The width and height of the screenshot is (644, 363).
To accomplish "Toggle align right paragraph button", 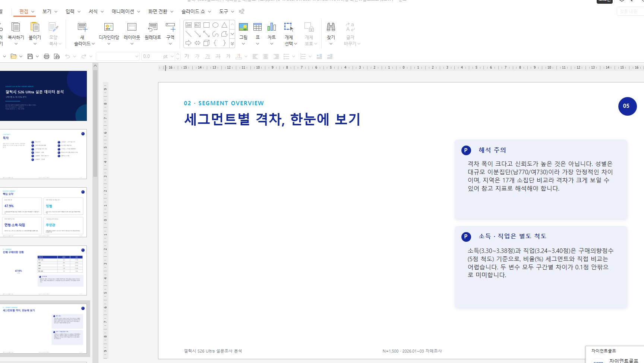I will point(276,56).
